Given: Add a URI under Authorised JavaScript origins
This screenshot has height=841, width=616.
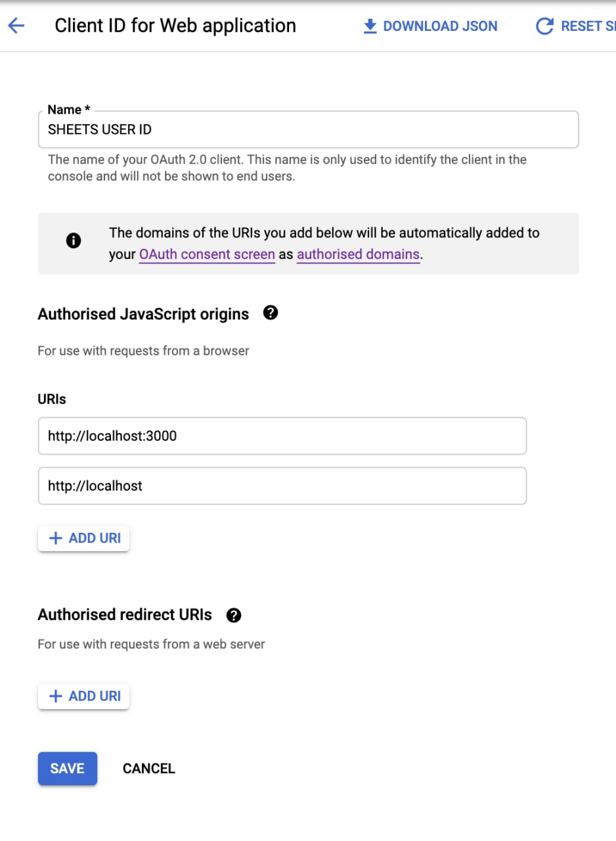Looking at the screenshot, I should tap(84, 538).
